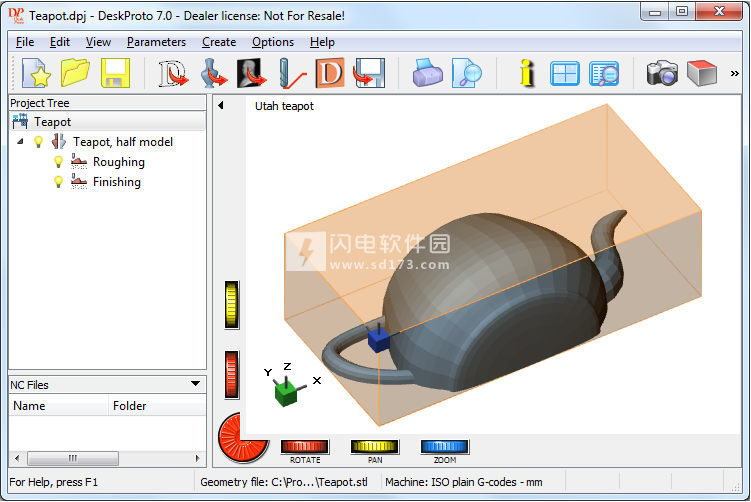Click the orange D calculate toolpaths icon

point(330,73)
